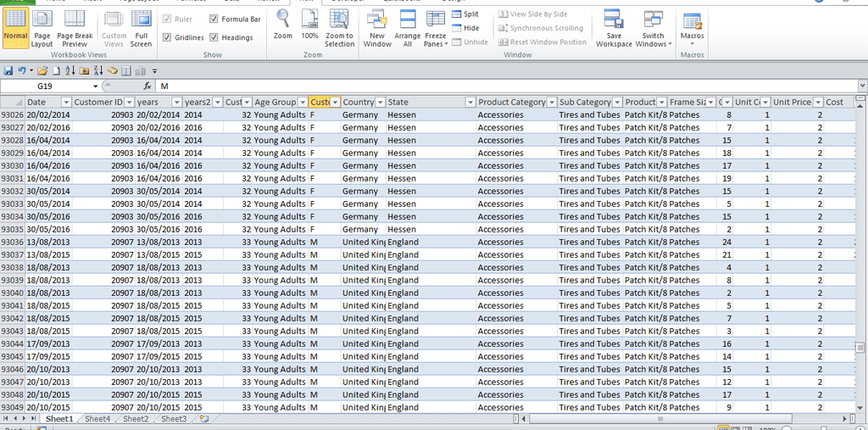The height and width of the screenshot is (430, 868).
Task: Select row header 93036
Action: 12,242
